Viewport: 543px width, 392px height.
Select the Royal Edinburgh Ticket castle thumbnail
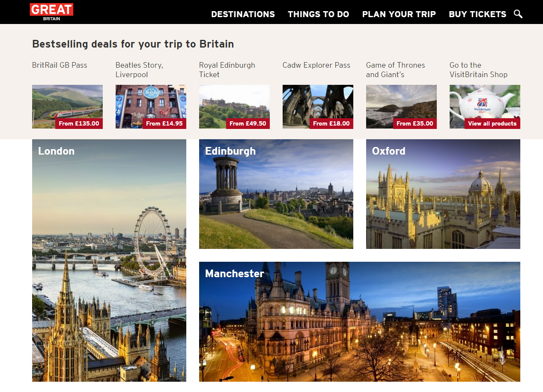[x=234, y=107]
